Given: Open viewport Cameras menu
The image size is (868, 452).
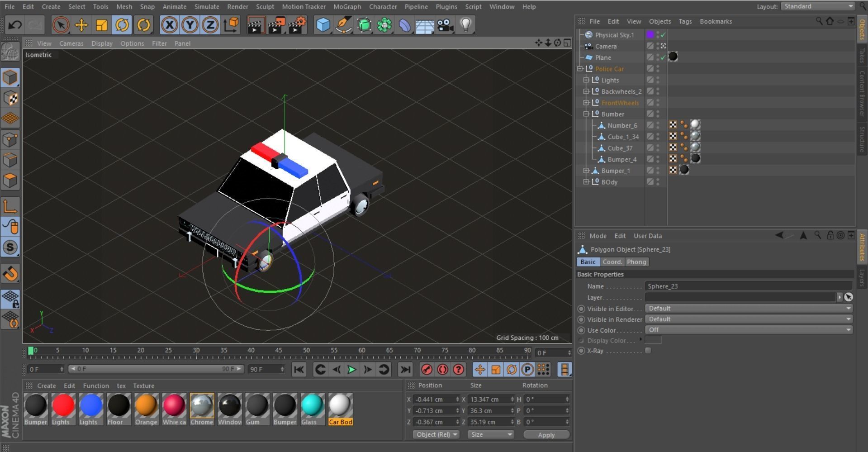Looking at the screenshot, I should [x=71, y=43].
